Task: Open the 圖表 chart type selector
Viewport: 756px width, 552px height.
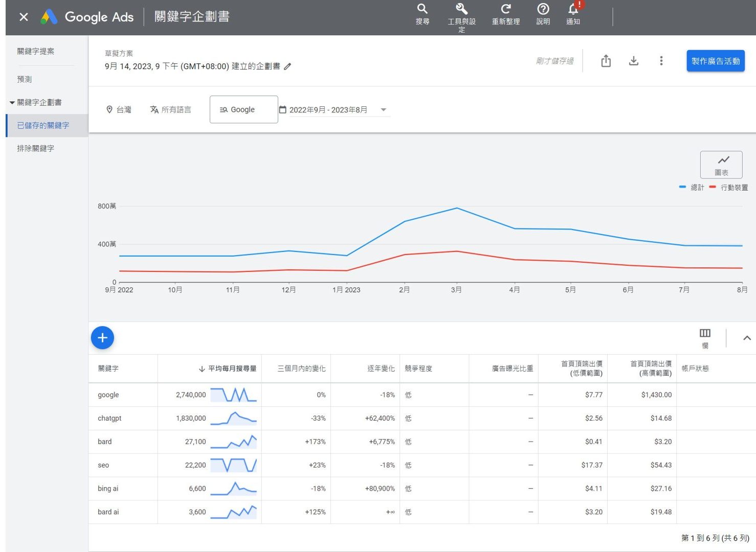Action: (x=721, y=165)
